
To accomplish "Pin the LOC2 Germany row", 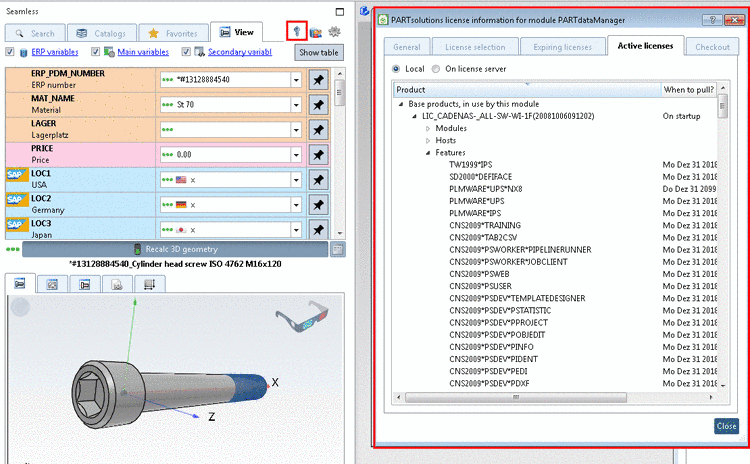I will (318, 205).
